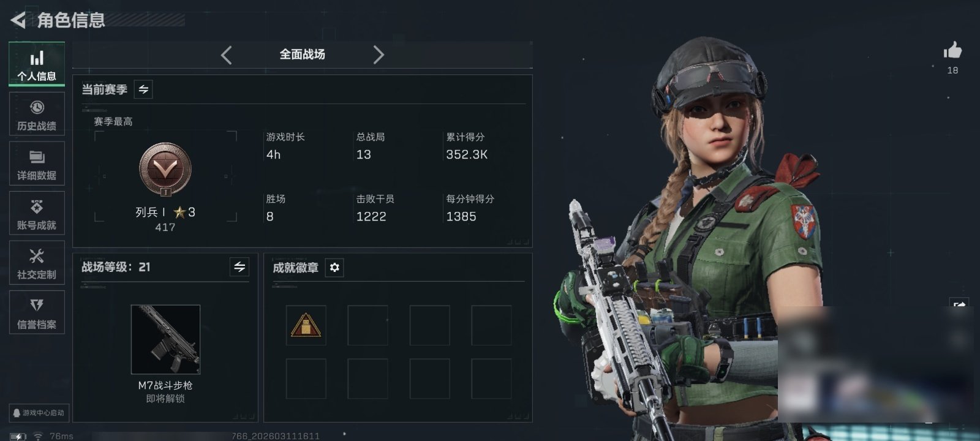Switch to next mode with right chevron

[379, 55]
